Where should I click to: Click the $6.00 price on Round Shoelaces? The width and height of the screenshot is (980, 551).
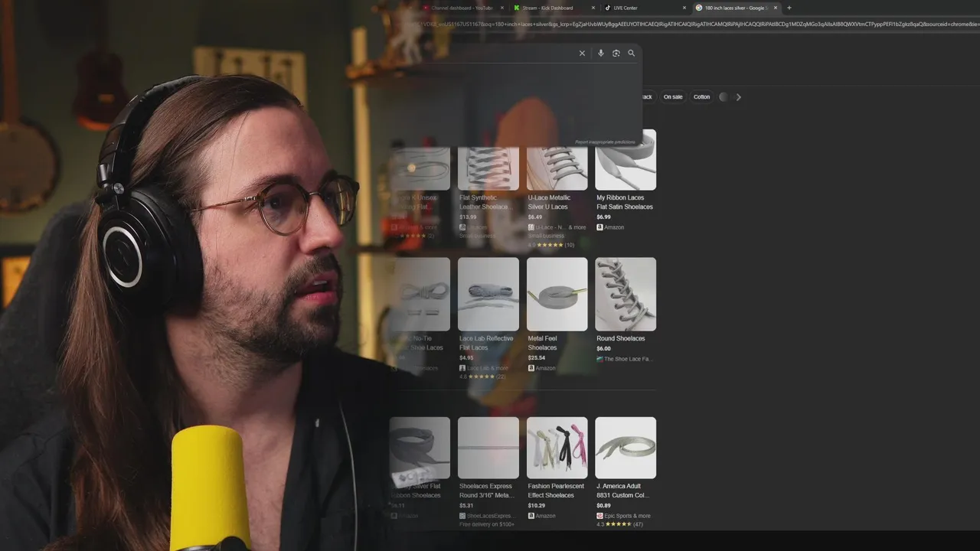pos(603,349)
